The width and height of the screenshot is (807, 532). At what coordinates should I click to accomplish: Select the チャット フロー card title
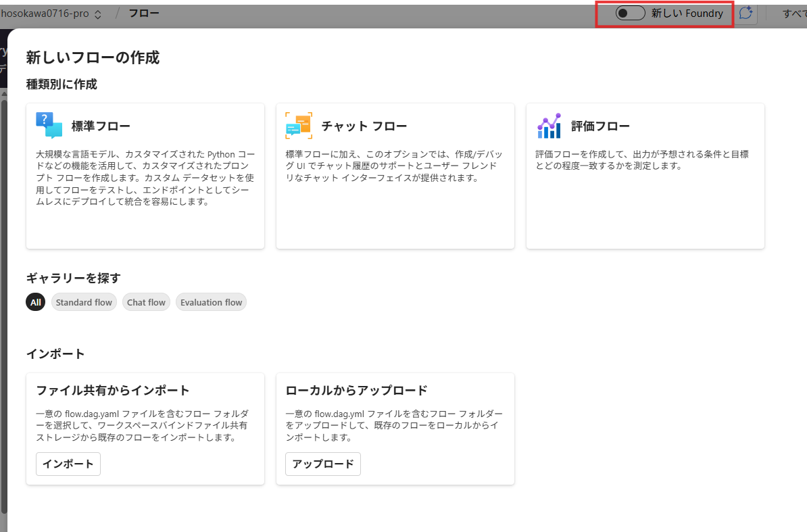click(364, 126)
